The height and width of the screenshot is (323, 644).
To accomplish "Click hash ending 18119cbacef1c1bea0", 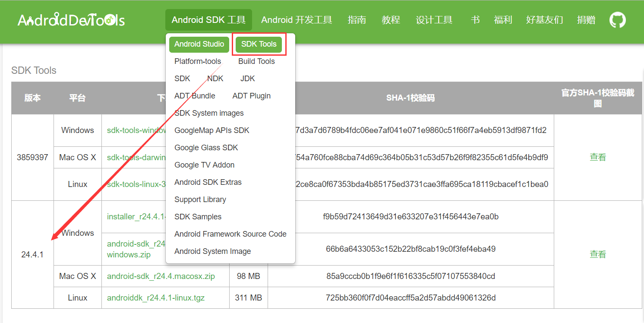I will pyautogui.click(x=422, y=184).
